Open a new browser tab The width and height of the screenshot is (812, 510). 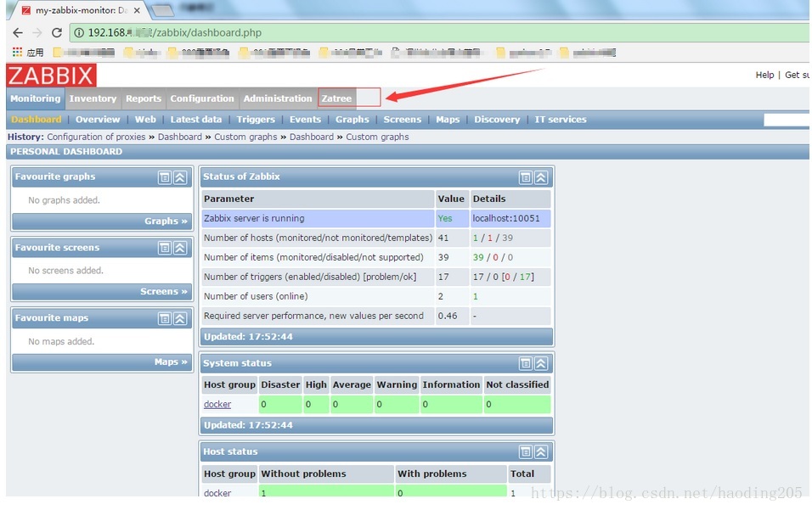tap(162, 10)
